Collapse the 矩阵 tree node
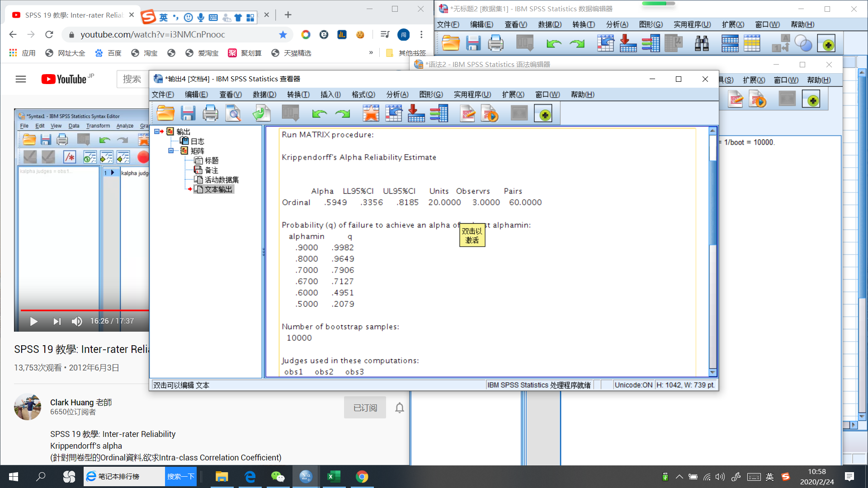 [x=171, y=150]
